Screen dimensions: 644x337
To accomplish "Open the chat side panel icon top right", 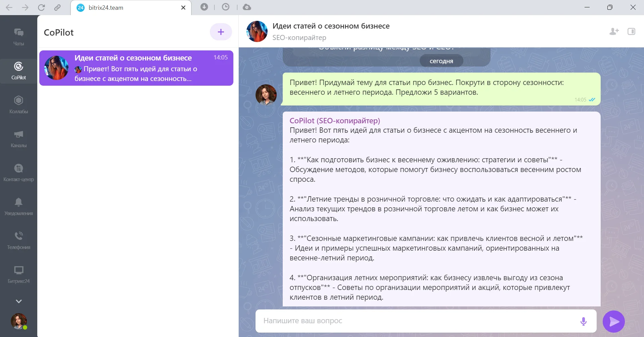I will (x=632, y=32).
